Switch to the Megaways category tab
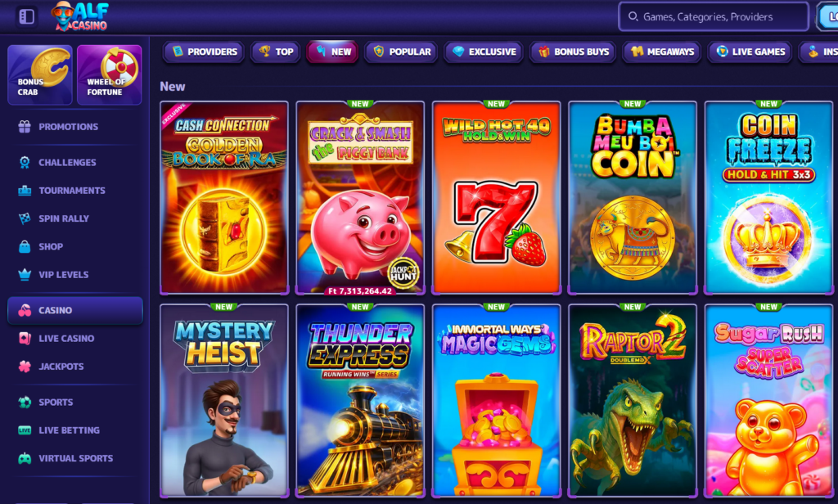The width and height of the screenshot is (838, 504). [661, 52]
